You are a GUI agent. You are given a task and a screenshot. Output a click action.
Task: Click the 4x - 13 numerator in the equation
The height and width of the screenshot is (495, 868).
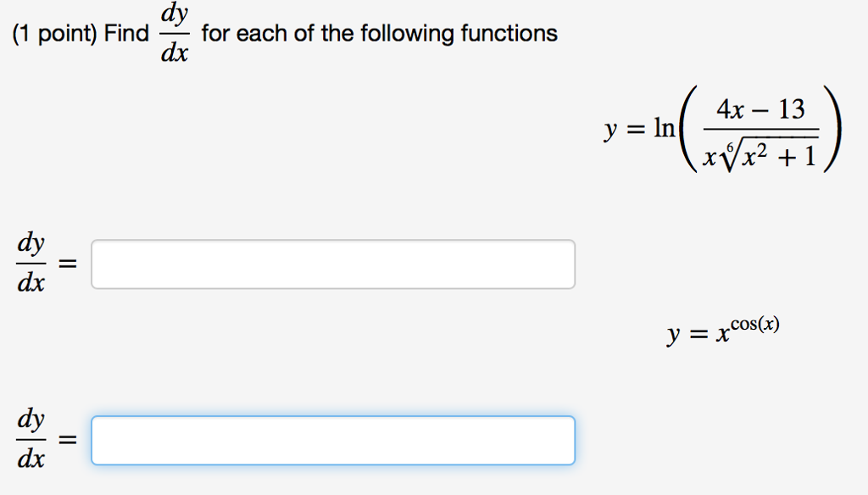click(x=762, y=108)
